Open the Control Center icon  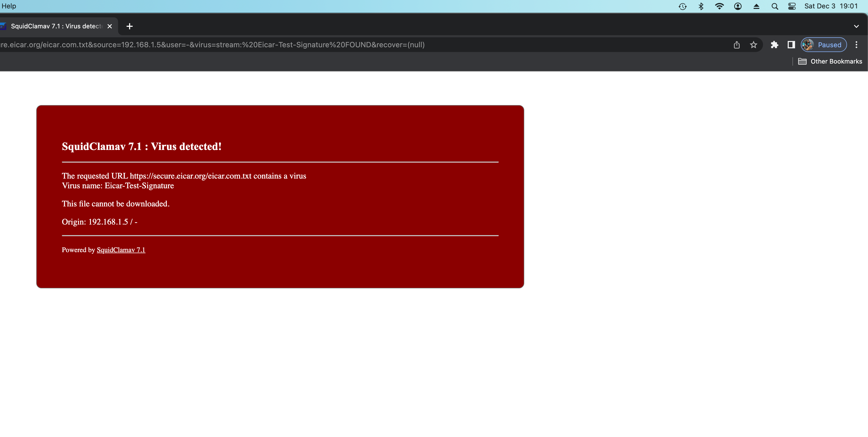[792, 6]
